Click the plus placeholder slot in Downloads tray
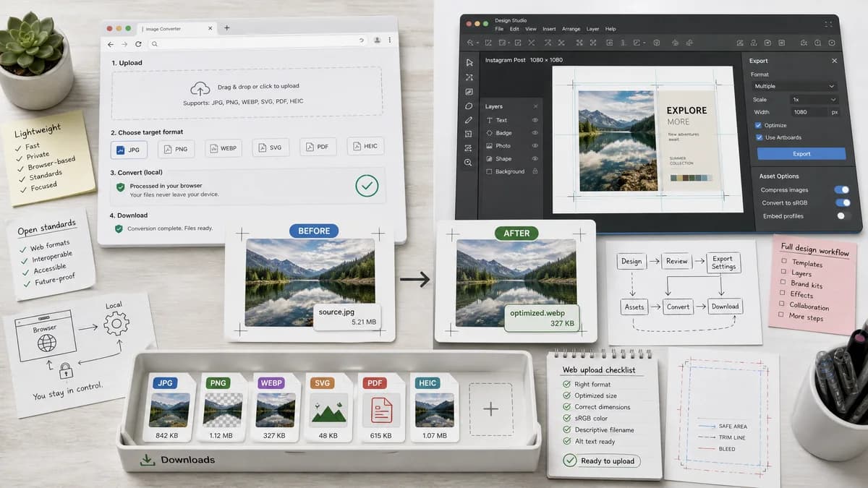The height and width of the screenshot is (488, 868). [x=490, y=409]
